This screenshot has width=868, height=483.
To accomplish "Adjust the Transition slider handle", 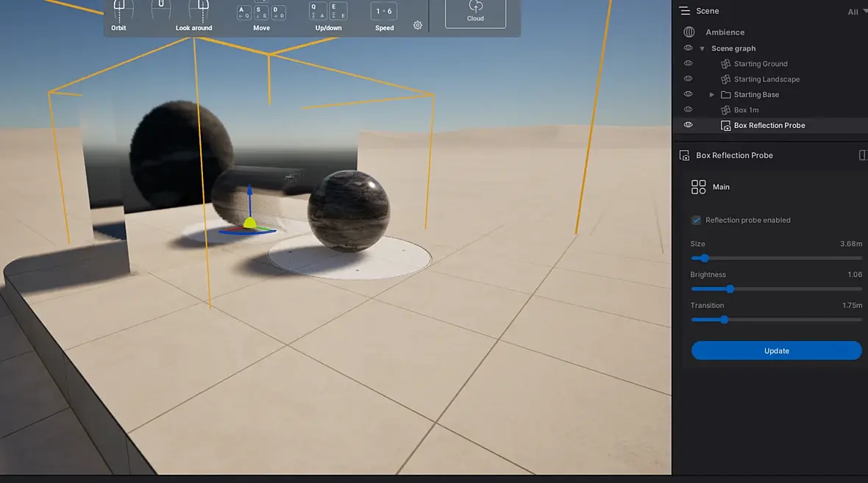I will 724,320.
